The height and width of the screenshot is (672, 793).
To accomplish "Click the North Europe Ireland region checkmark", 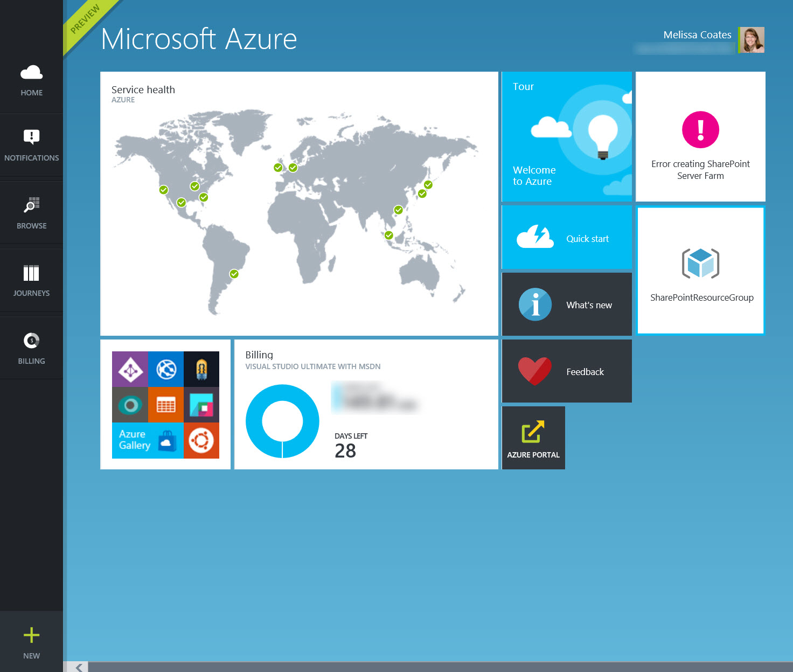I will pyautogui.click(x=278, y=168).
